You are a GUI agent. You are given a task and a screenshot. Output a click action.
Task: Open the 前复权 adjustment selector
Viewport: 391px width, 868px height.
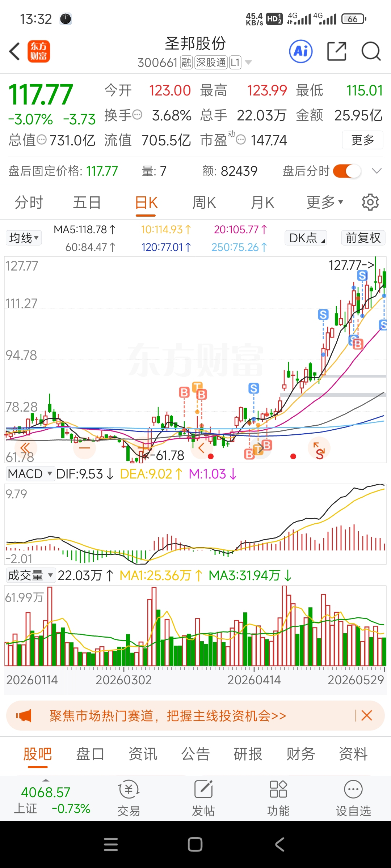363,238
